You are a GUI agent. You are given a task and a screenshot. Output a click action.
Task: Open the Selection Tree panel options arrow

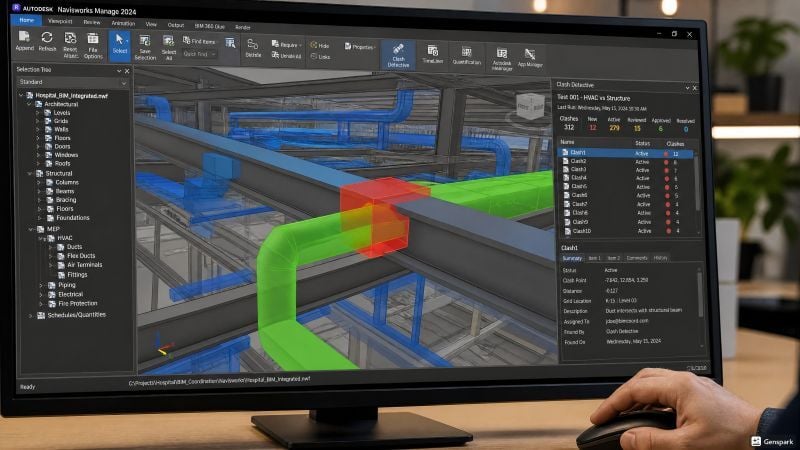coord(119,71)
